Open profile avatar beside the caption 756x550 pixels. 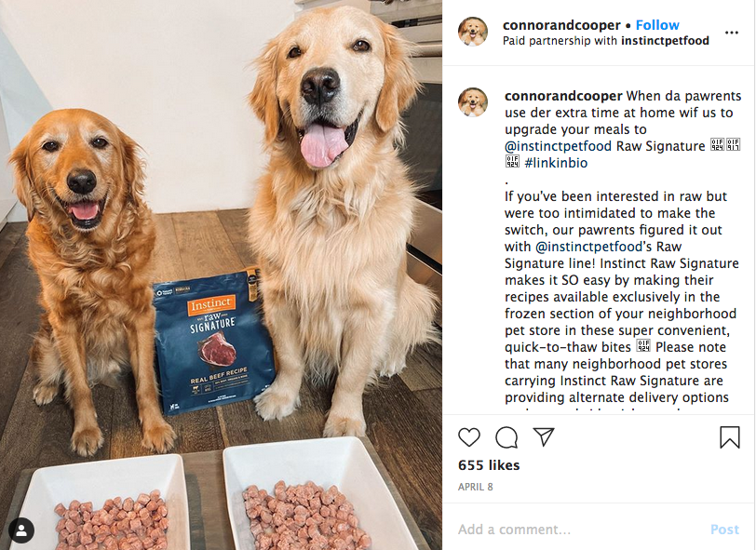click(473, 102)
